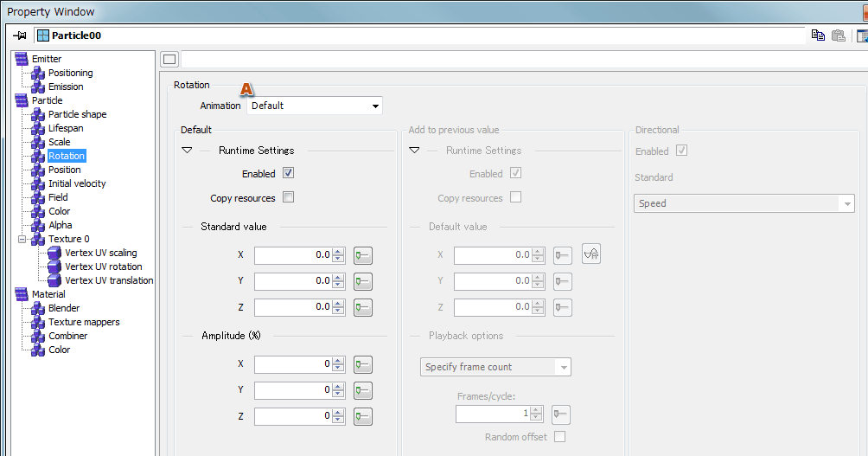Viewport: 868px width, 456px height.
Task: Select Vertex UV rotation tree item
Action: click(103, 267)
